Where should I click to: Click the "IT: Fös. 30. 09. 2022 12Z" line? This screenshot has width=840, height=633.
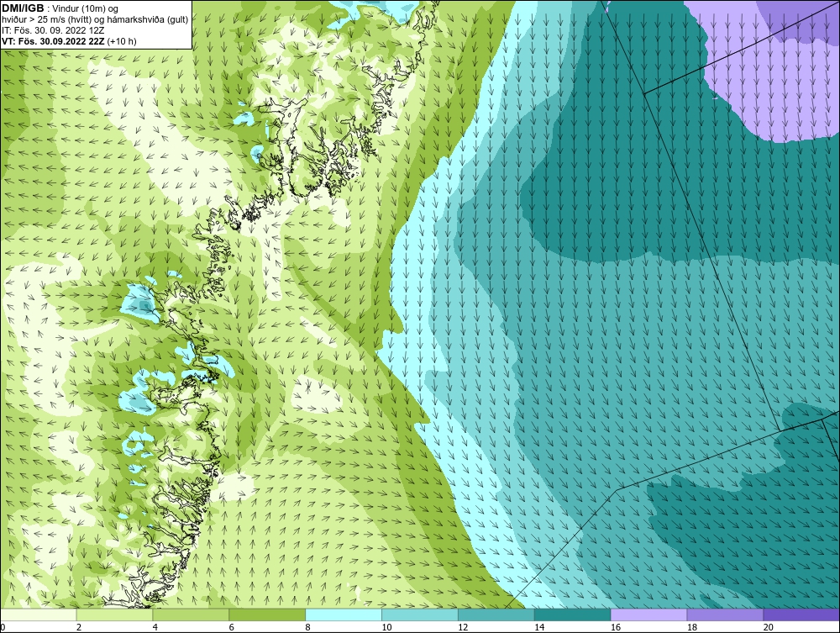[53, 30]
